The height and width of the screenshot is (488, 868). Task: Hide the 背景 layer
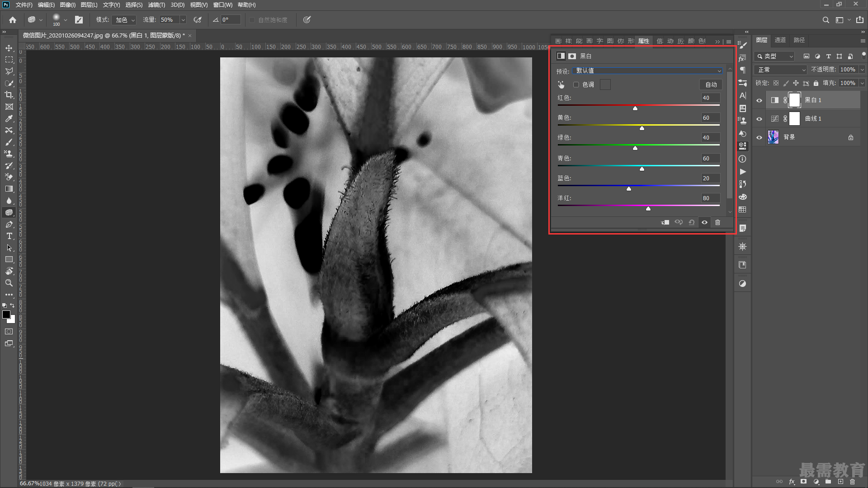pos(759,137)
